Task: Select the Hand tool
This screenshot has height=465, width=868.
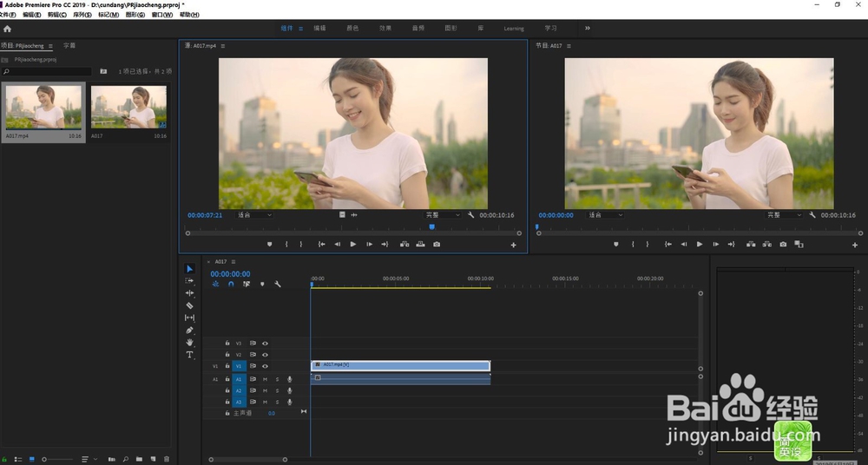Action: [x=189, y=343]
